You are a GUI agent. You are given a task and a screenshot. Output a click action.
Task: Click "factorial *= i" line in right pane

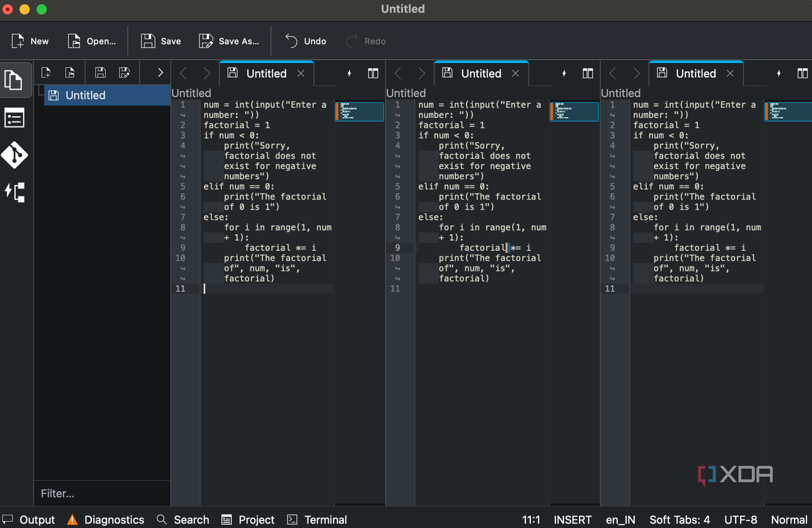(x=710, y=248)
